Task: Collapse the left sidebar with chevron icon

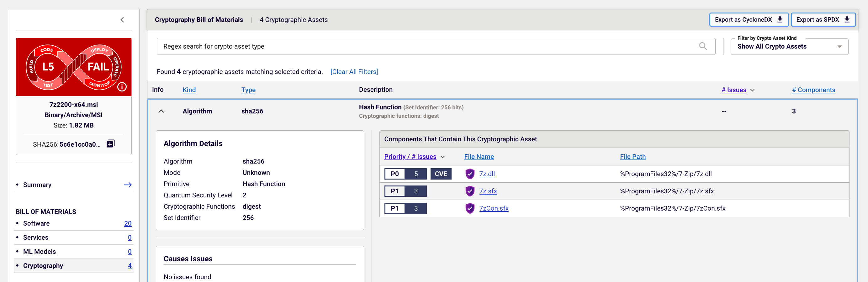Action: [x=122, y=20]
